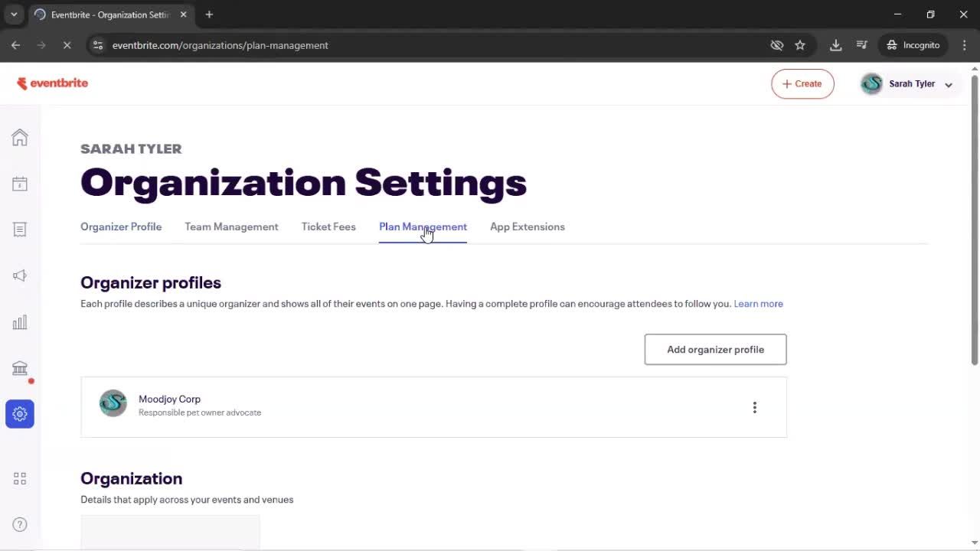Open the Finance bank sidebar icon
The image size is (980, 551).
(20, 368)
